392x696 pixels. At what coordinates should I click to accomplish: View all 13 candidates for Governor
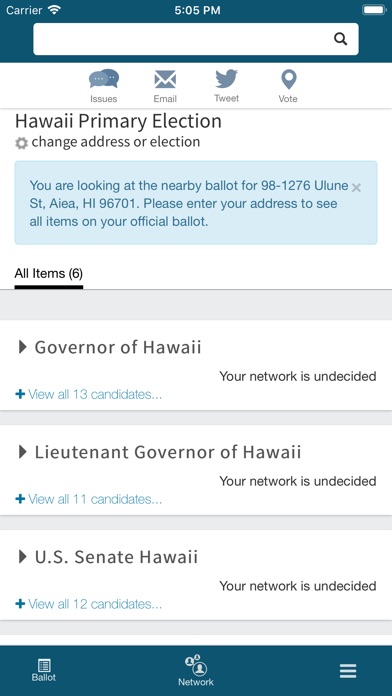tap(88, 394)
